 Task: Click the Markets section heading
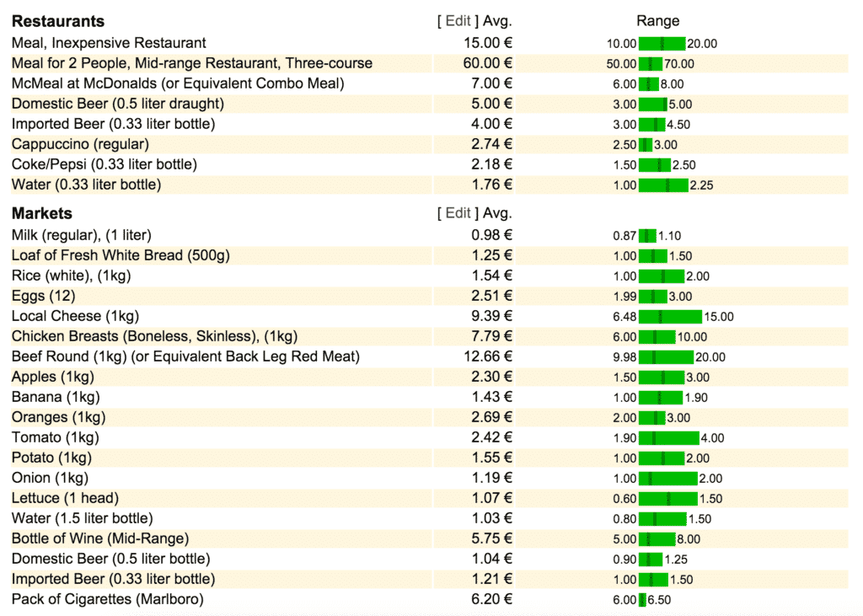(42, 213)
